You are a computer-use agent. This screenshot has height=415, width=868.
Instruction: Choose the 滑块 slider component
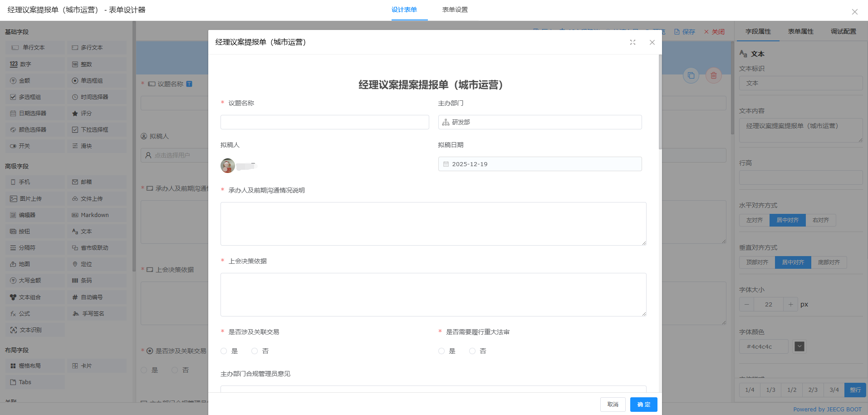point(97,146)
